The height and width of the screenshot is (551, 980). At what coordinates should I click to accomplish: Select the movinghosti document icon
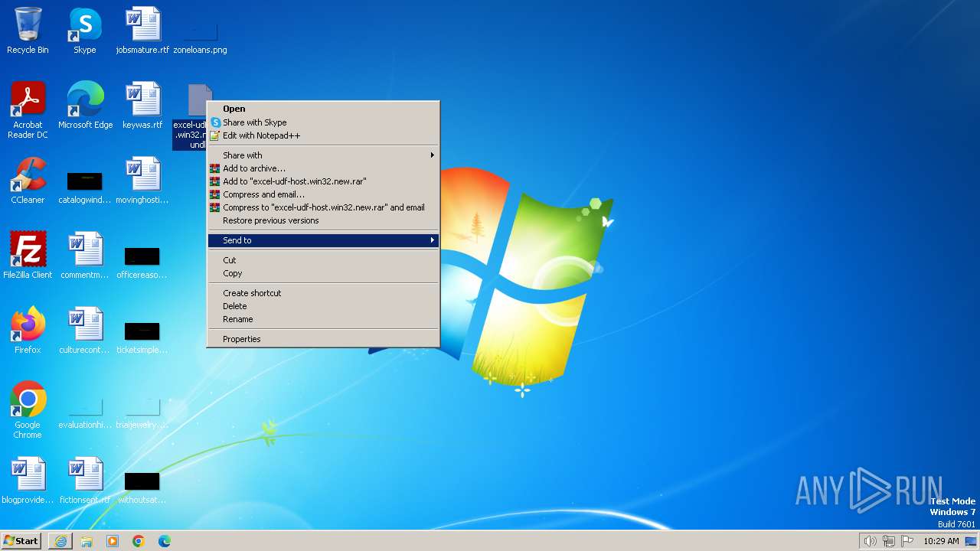tap(142, 181)
